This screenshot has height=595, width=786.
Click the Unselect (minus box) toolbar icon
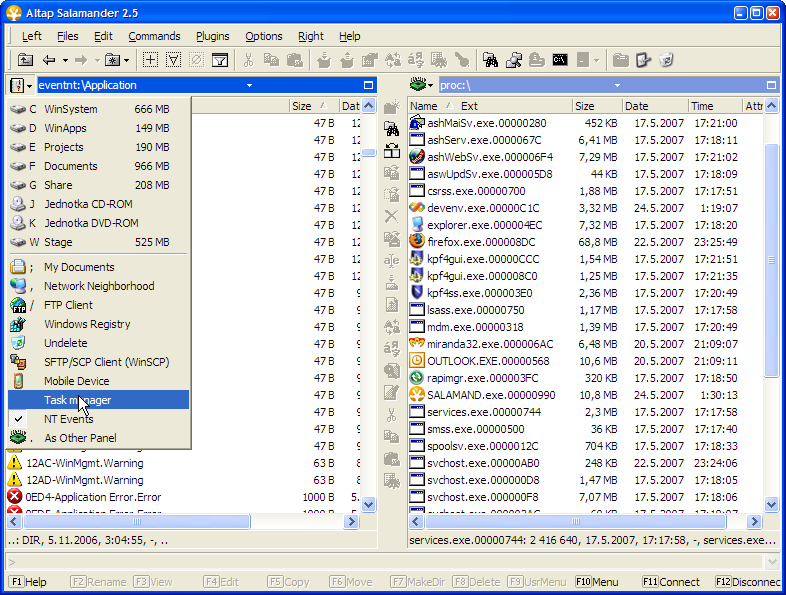coord(173,61)
